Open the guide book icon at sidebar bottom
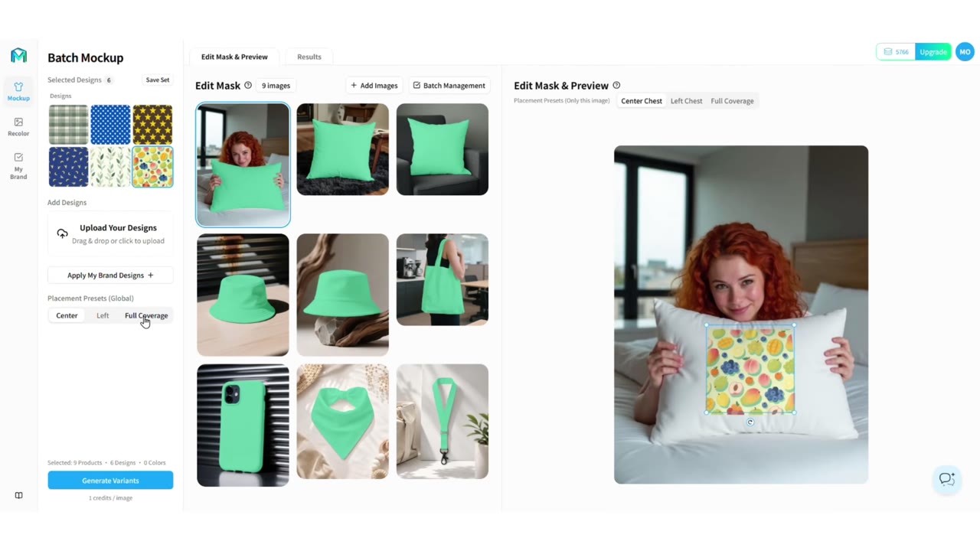This screenshot has height=551, width=980. click(18, 495)
